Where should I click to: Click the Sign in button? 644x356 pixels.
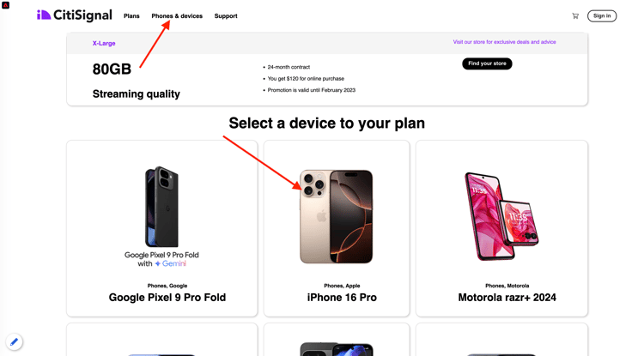click(x=602, y=16)
